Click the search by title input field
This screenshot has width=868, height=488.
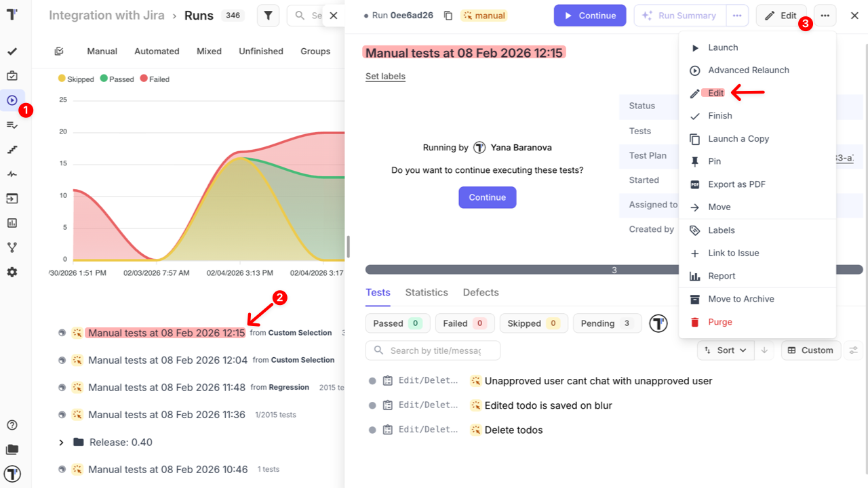[434, 350]
